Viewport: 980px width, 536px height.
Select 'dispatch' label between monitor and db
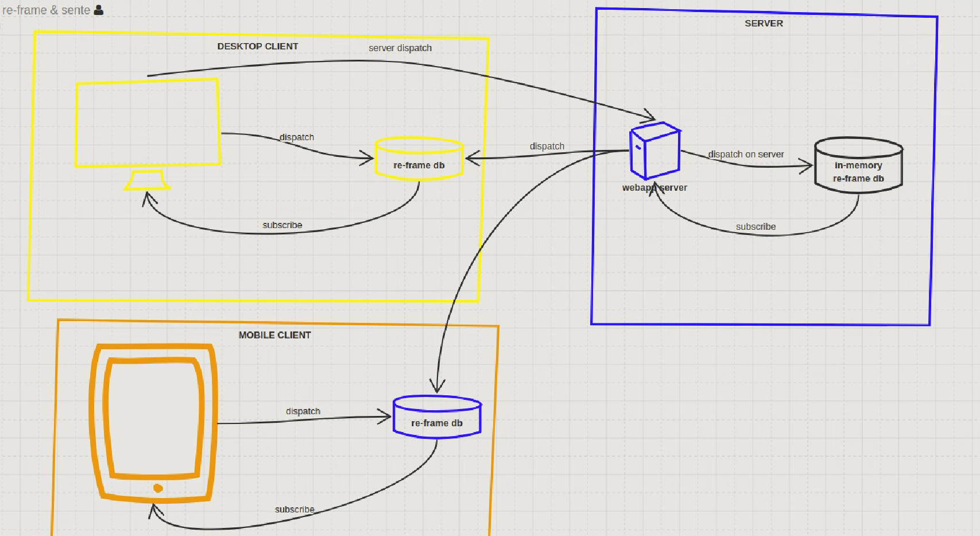pos(297,137)
